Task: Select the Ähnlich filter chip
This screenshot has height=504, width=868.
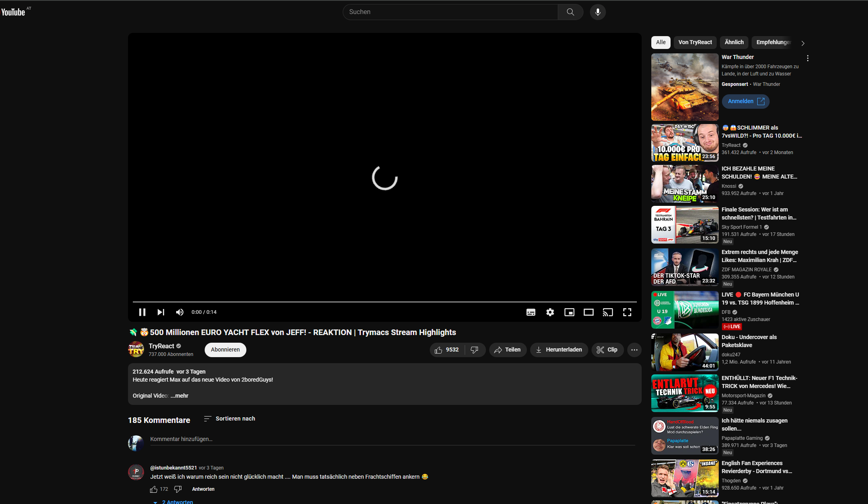Action: tap(734, 42)
